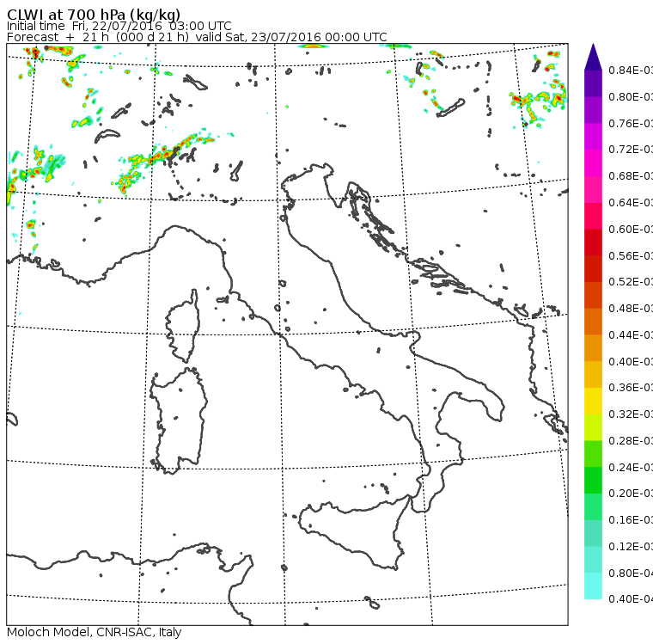Viewport: 653px width, 644px height.
Task: Click the 0.56E-03 colorbar label
Action: pos(631,255)
